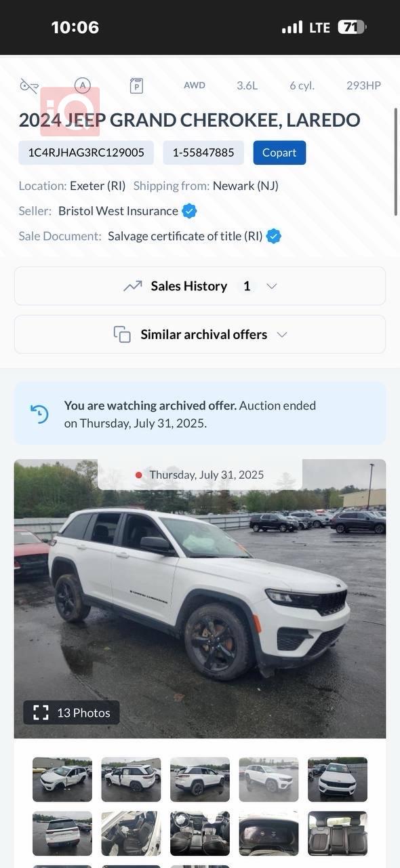This screenshot has width=400, height=868.
Task: Click the verified badge next to Bristol West Insurance
Action: point(188,211)
